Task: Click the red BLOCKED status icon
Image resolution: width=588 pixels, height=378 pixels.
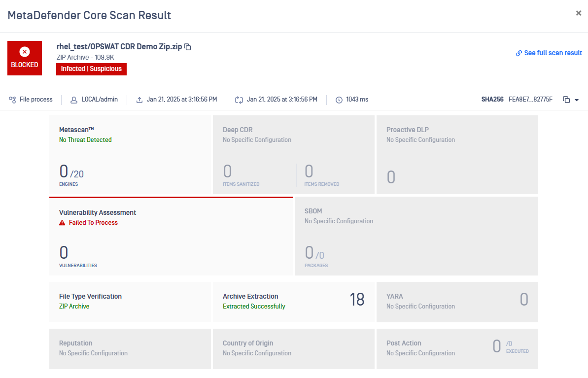Action: click(x=25, y=52)
